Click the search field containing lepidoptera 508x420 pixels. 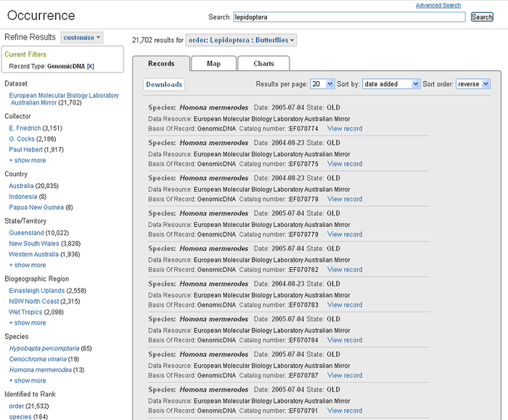348,17
